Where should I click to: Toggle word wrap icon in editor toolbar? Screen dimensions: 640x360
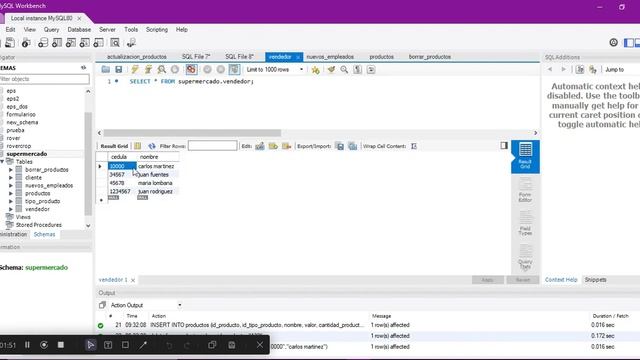click(x=371, y=69)
